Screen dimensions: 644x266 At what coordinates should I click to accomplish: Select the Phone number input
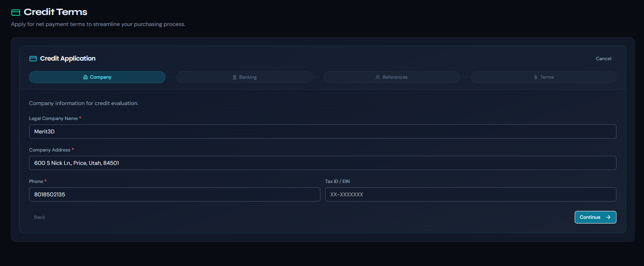coord(174,194)
